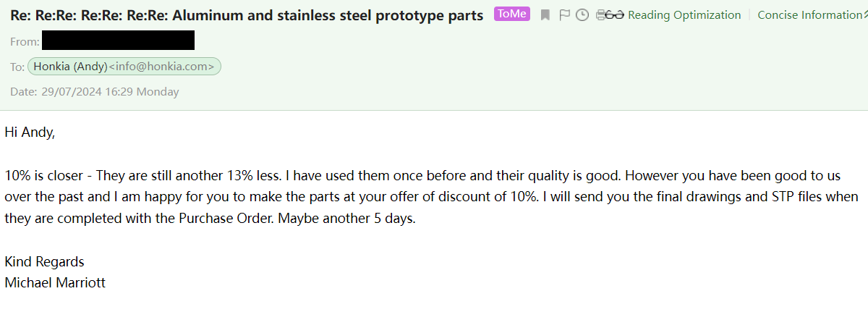Print the email using the printer icon
868x312 pixels.
click(x=600, y=14)
